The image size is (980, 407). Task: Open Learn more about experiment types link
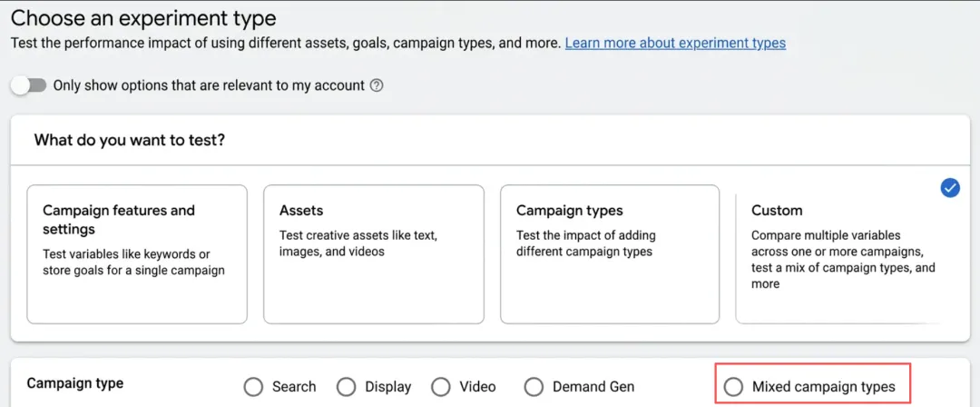click(675, 43)
